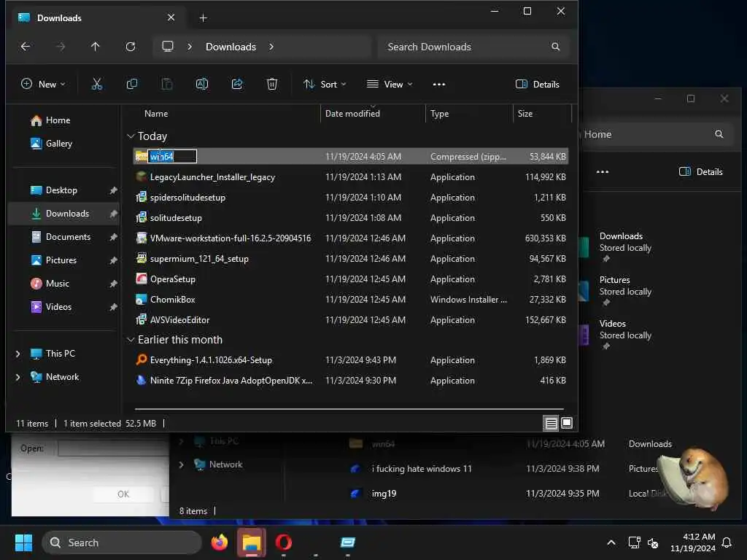Collapse the Today group
This screenshot has height=560, width=747.
pyautogui.click(x=131, y=136)
